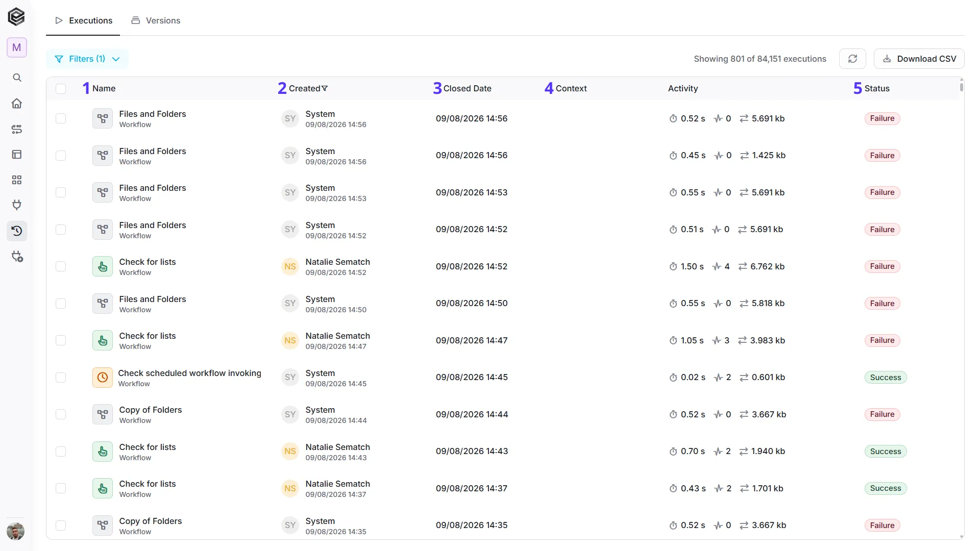Click the hand icon of the 14:47 Check for lists row

(103, 340)
